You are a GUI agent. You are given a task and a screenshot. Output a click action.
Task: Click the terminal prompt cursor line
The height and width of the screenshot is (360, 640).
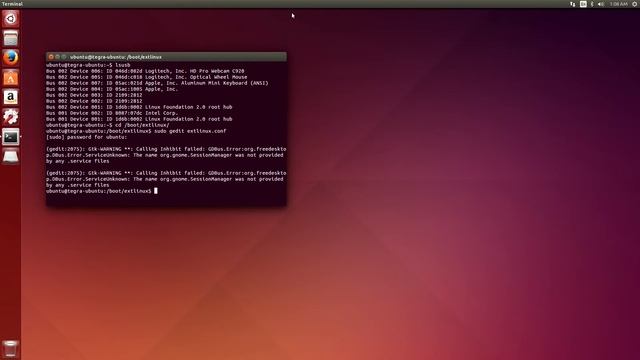point(102,191)
